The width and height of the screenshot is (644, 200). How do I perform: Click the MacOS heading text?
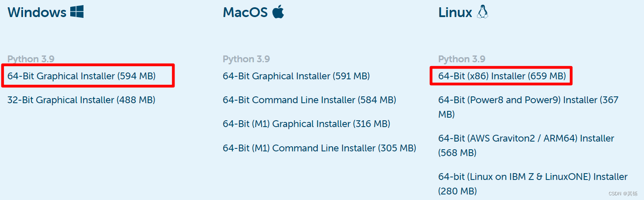245,12
